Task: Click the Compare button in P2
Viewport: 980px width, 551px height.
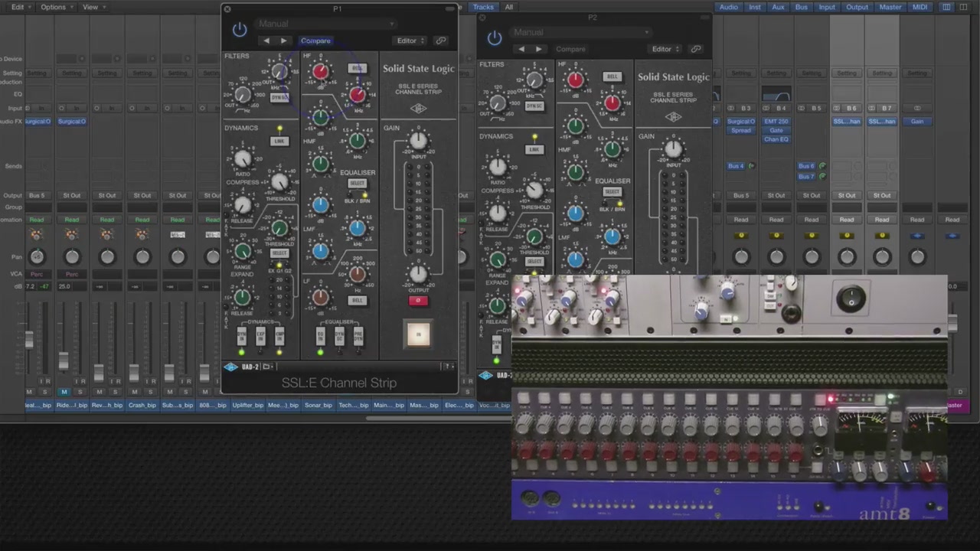Action: (x=570, y=49)
